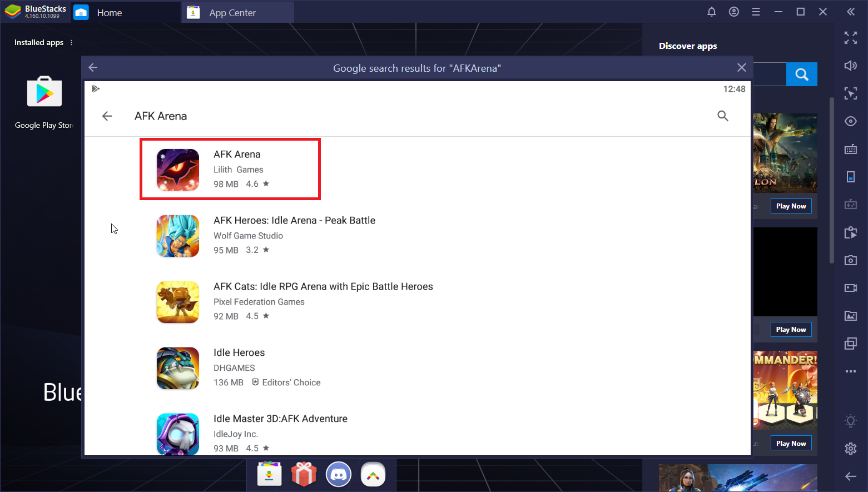868x492 pixels.
Task: Open more options three dots in sidebar
Action: coord(851,371)
